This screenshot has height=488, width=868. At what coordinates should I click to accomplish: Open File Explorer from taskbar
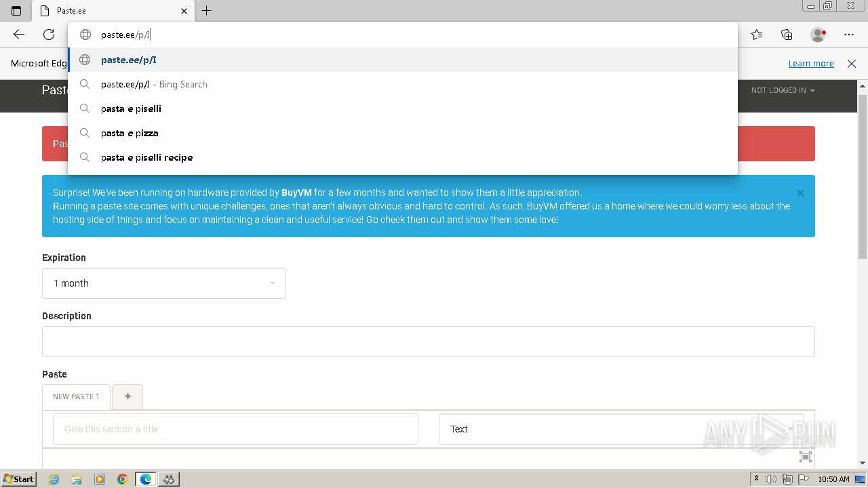[x=77, y=479]
